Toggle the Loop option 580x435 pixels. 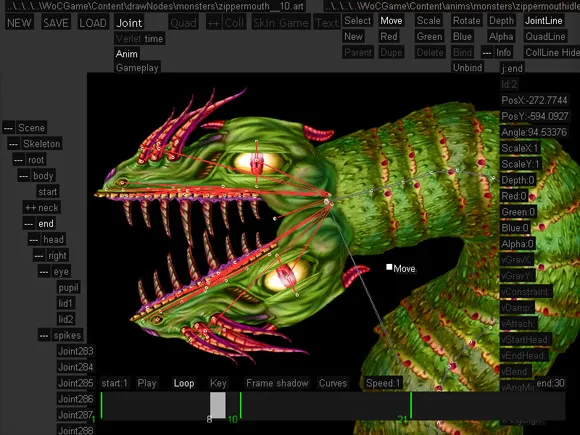coord(184,383)
